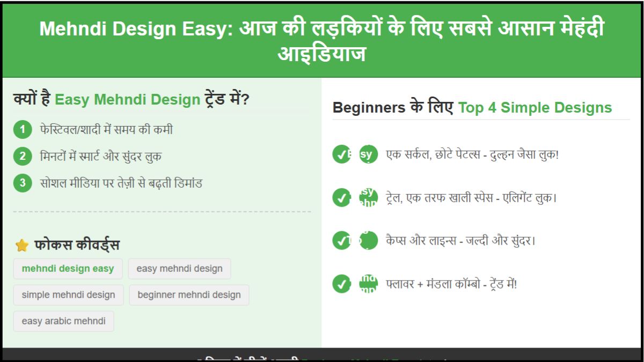Click the 'Top 4 Simple Designs' heading
Viewport: 644px width, 362px height.
coord(535,107)
